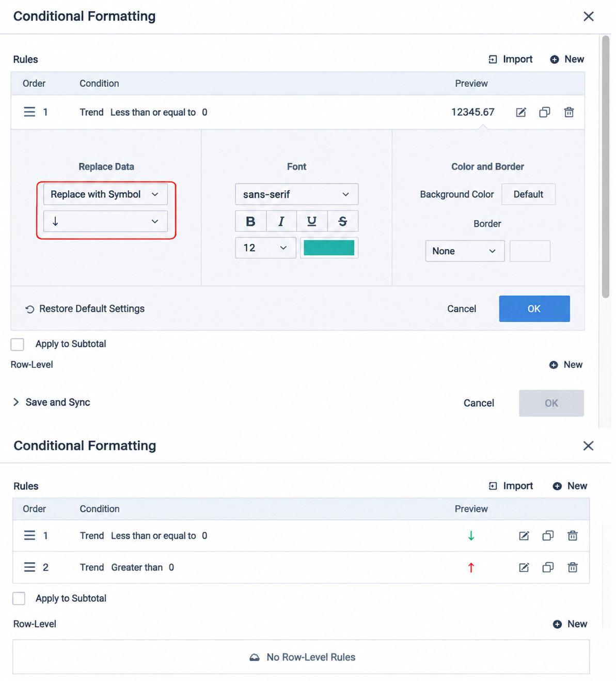
Task: Click Condition header in top table
Action: click(99, 84)
